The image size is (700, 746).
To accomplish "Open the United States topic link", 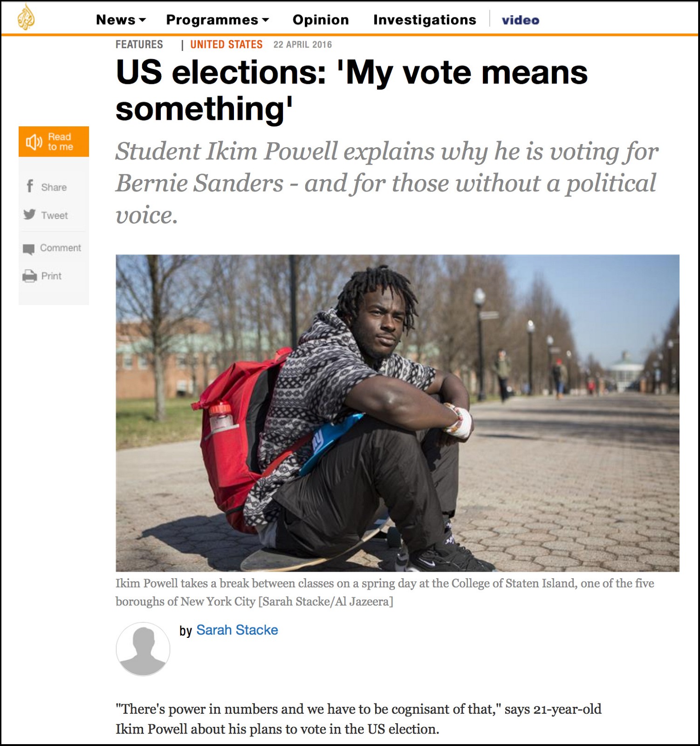I will (226, 44).
